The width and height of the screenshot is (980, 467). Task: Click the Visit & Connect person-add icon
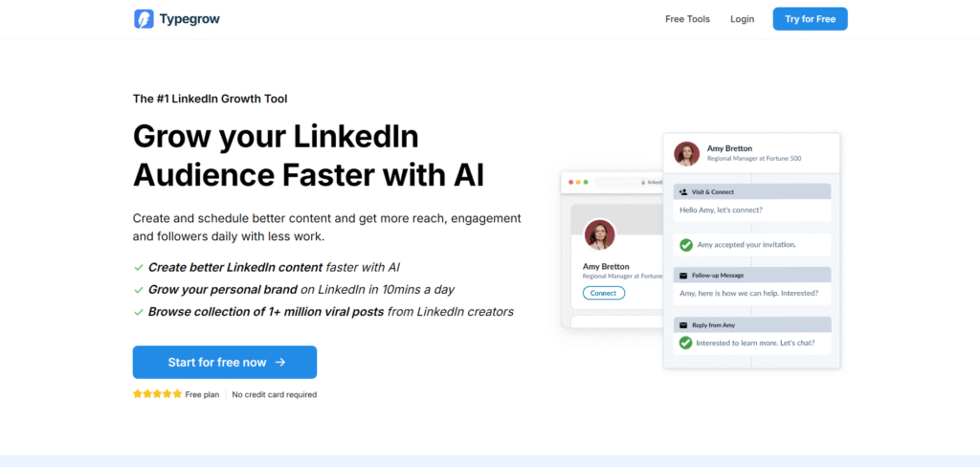(683, 192)
